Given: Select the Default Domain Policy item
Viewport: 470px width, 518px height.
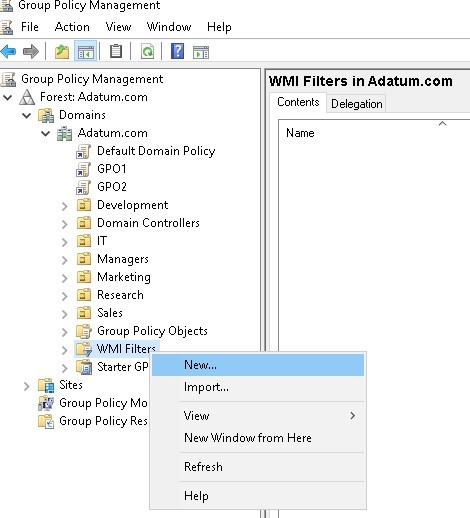Looking at the screenshot, I should coord(156,151).
